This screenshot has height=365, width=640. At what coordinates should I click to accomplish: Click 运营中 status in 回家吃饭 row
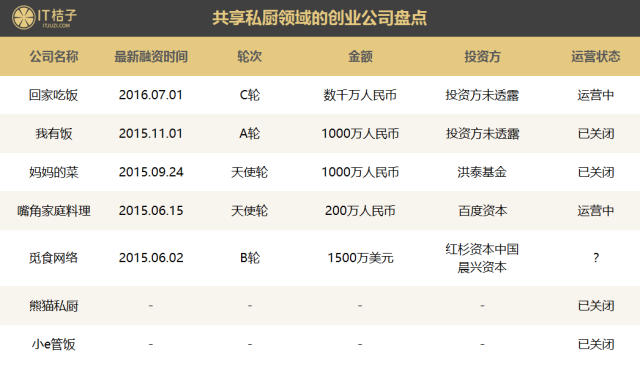[596, 95]
